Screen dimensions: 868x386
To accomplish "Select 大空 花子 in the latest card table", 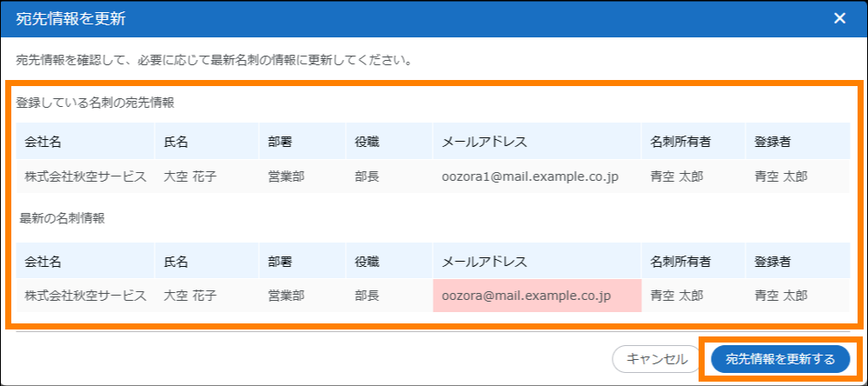I will click(189, 296).
